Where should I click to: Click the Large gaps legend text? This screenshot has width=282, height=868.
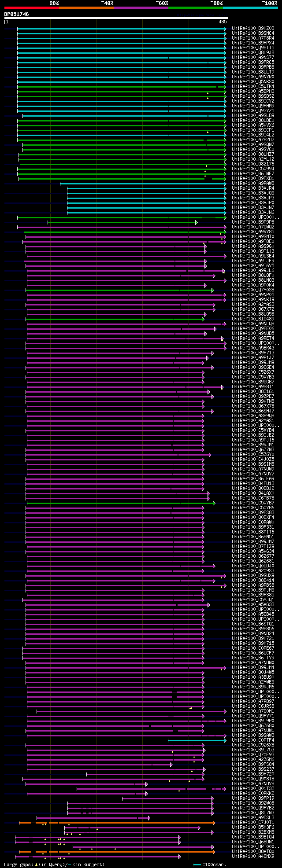pyautogui.click(x=54, y=864)
